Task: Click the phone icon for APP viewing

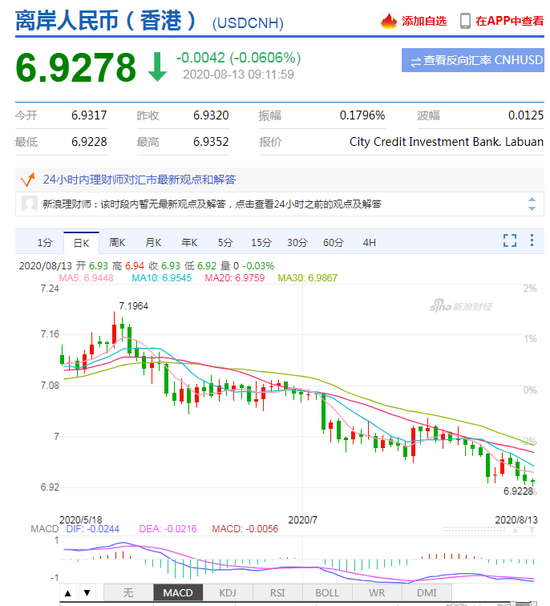Action: pyautogui.click(x=465, y=21)
